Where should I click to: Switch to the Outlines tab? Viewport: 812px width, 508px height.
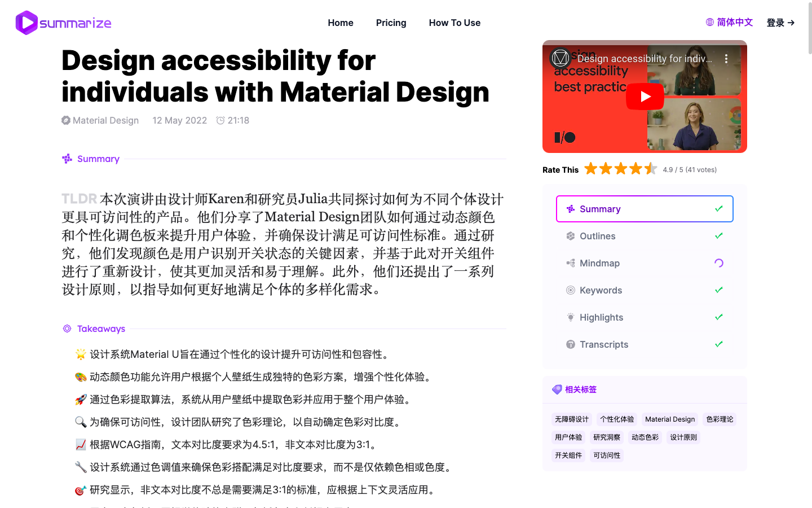[645, 236]
